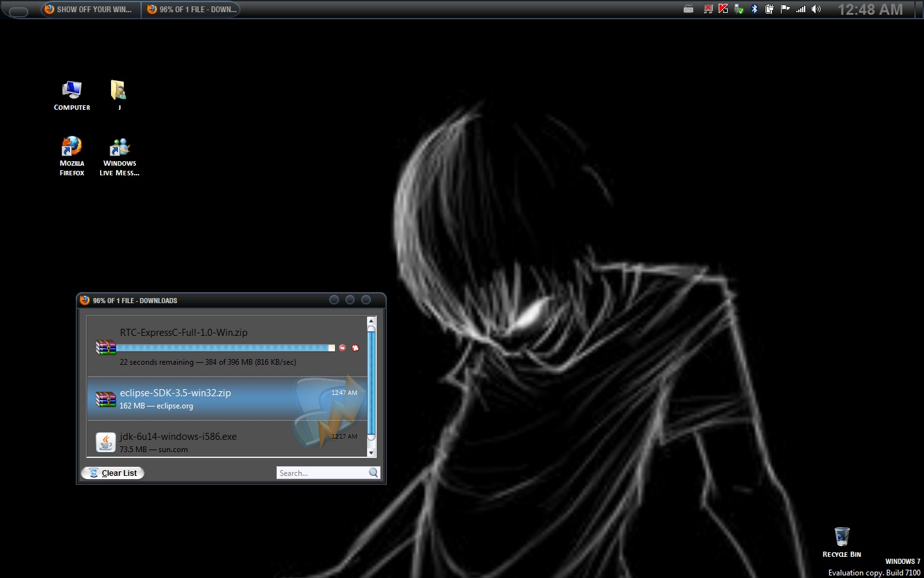Open the Mozilla Firefox desktop shortcut

pos(72,156)
